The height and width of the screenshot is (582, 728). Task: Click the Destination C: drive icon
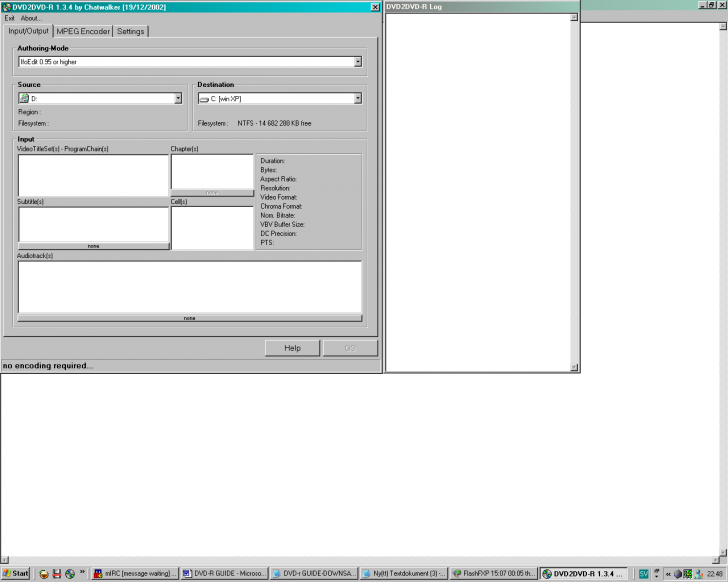coord(204,99)
